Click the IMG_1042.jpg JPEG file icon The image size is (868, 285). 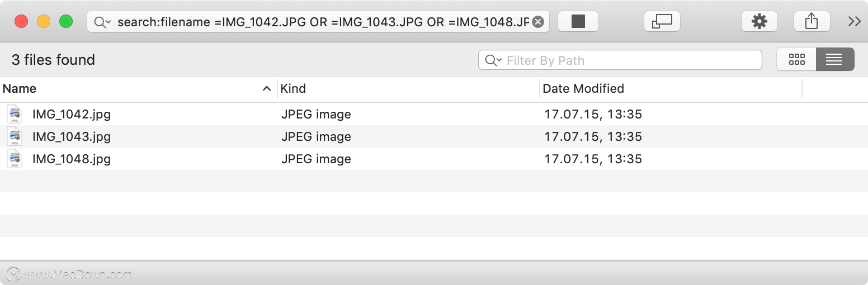(15, 114)
